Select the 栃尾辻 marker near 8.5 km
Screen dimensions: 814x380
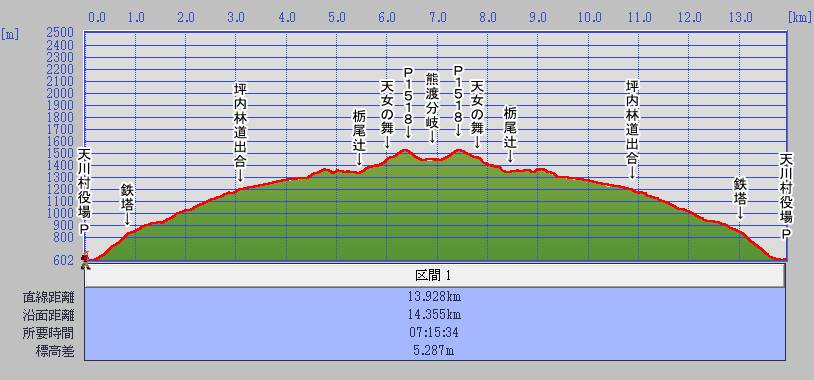point(510,134)
